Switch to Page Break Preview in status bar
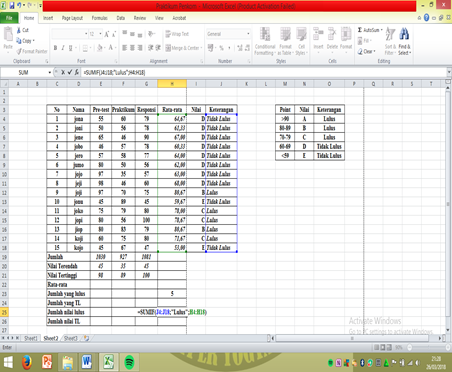This screenshot has height=372, width=452. 389,347
